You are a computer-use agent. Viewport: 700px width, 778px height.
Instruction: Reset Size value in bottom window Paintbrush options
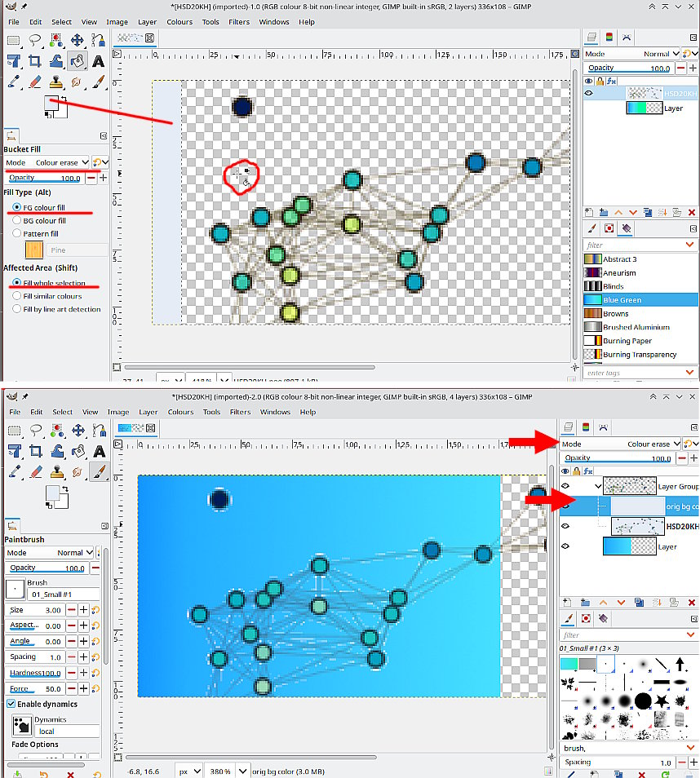(95, 610)
